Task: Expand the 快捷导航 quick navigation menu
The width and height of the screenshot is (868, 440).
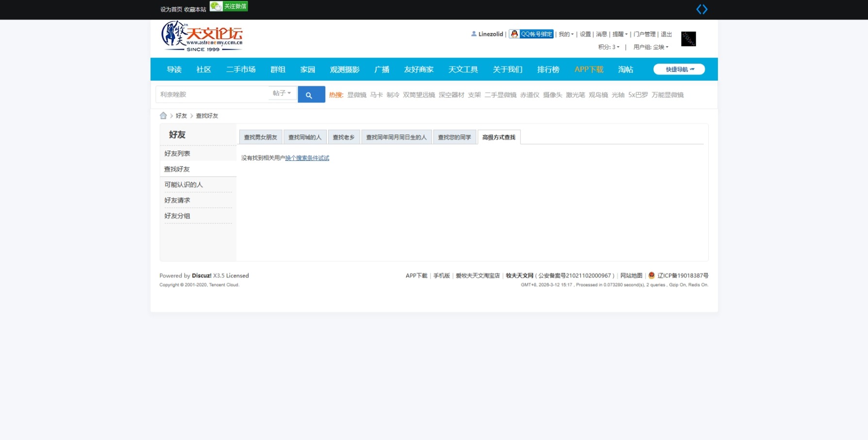Action: tap(679, 69)
